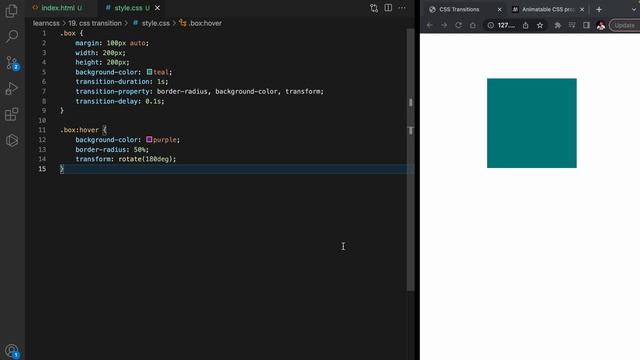The width and height of the screenshot is (640, 360).
Task: Open the Extensions view
Action: coord(12,114)
